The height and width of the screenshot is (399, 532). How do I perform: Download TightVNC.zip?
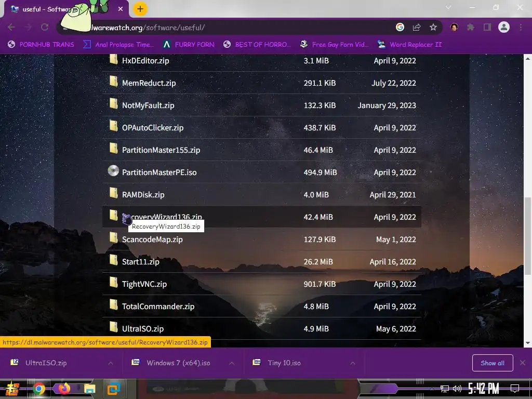[x=144, y=284]
